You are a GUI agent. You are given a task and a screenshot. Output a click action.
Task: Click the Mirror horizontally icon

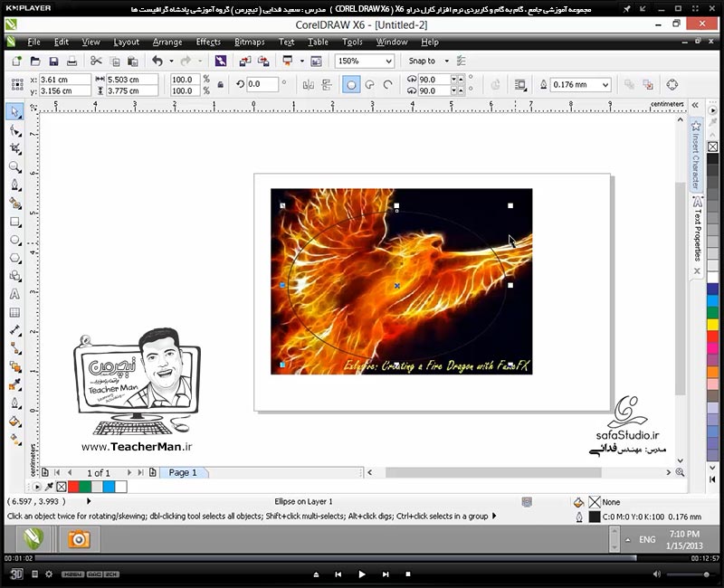click(308, 84)
